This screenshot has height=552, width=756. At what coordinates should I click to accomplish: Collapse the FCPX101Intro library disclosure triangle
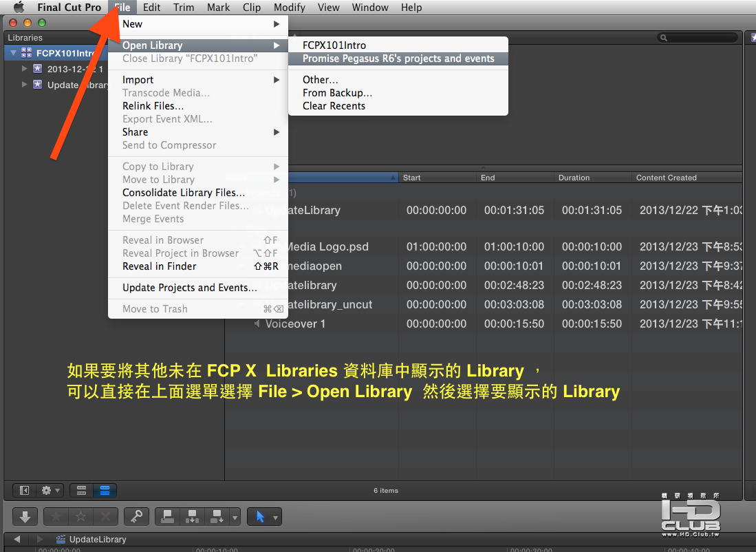pos(14,52)
